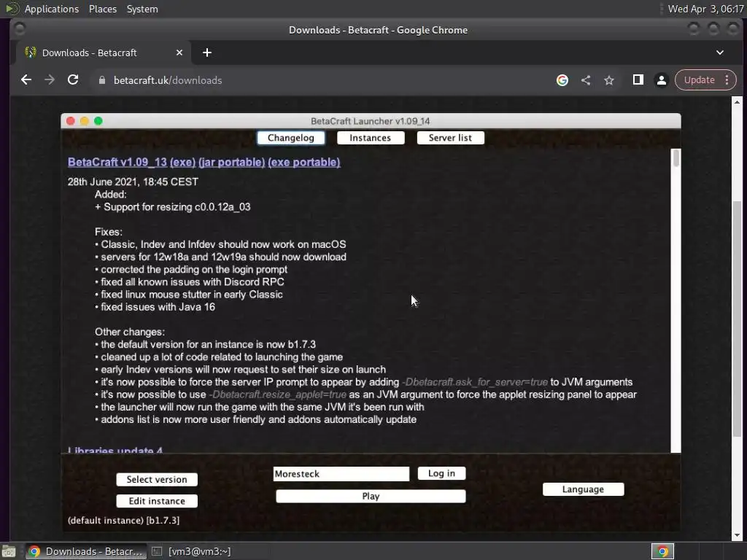Select the Downloads - Betacraft tab
Viewport: 747px width, 560px height.
(104, 52)
